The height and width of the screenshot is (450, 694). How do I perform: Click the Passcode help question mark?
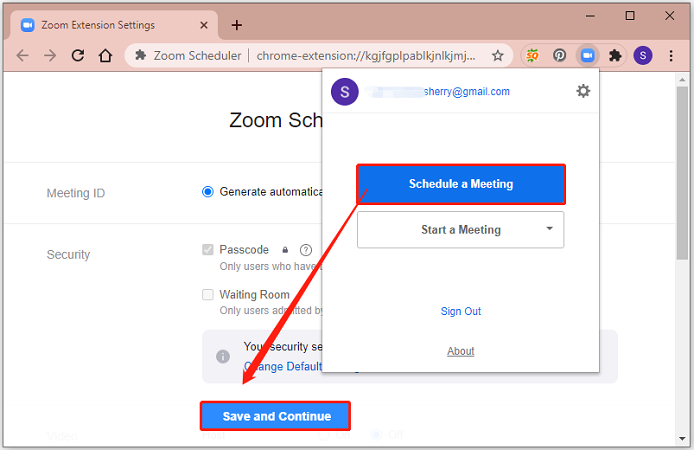305,250
